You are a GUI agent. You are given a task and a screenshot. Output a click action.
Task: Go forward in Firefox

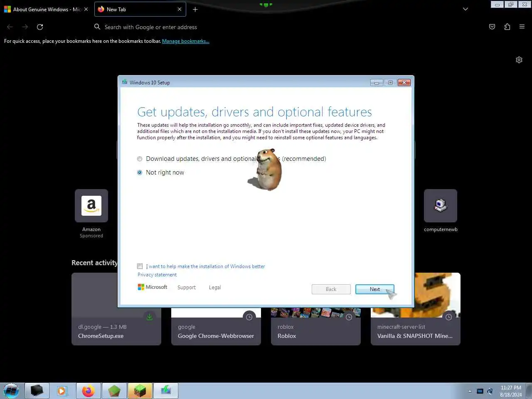point(25,27)
